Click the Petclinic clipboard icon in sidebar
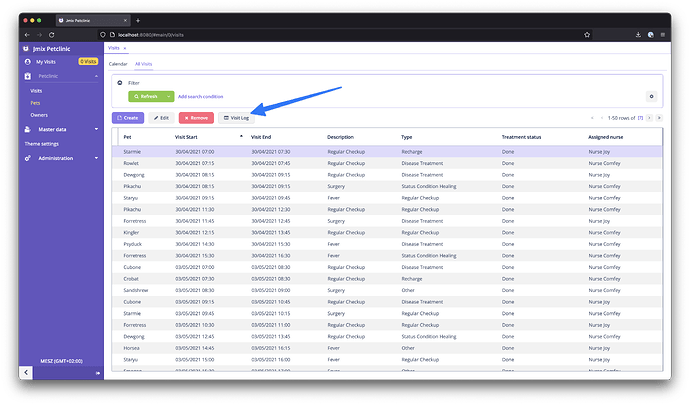This screenshot has width=690, height=404. 28,76
